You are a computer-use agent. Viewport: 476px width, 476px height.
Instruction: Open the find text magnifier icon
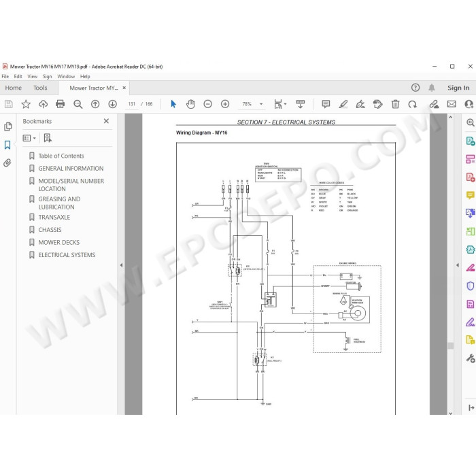(78, 104)
